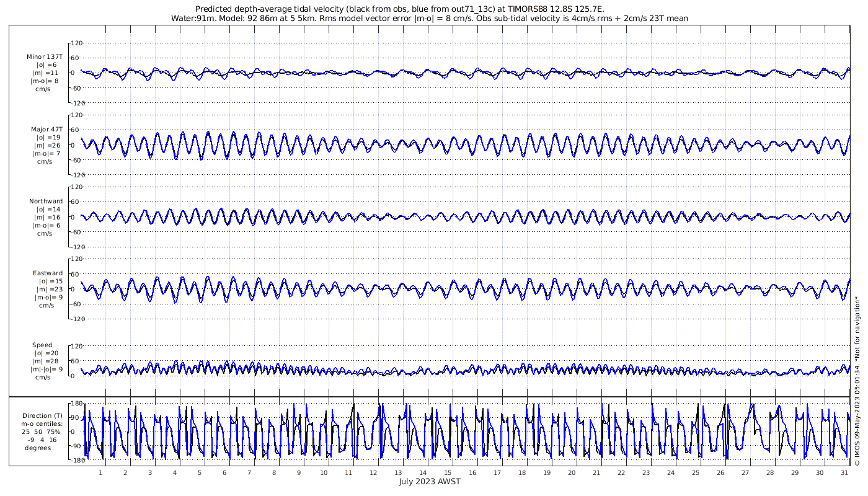
Task: Select the 'Northward' plot label
Action: click(x=46, y=201)
